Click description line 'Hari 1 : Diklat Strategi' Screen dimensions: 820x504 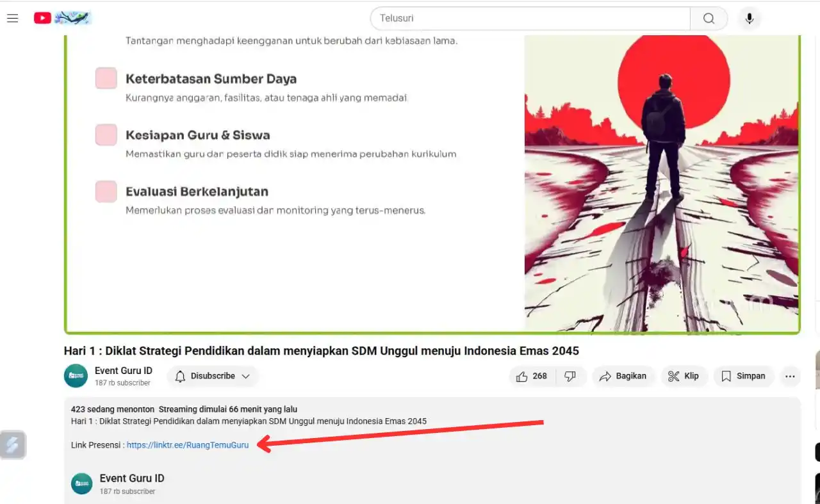pos(249,421)
